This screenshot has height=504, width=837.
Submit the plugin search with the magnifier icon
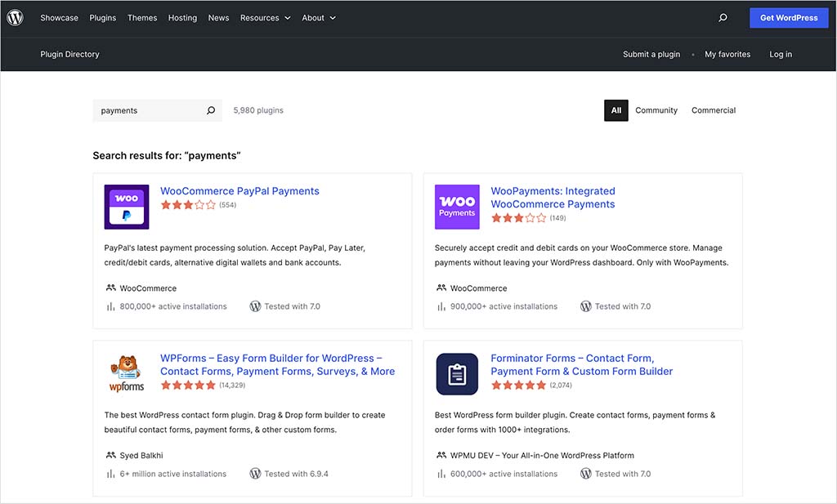pos(211,110)
